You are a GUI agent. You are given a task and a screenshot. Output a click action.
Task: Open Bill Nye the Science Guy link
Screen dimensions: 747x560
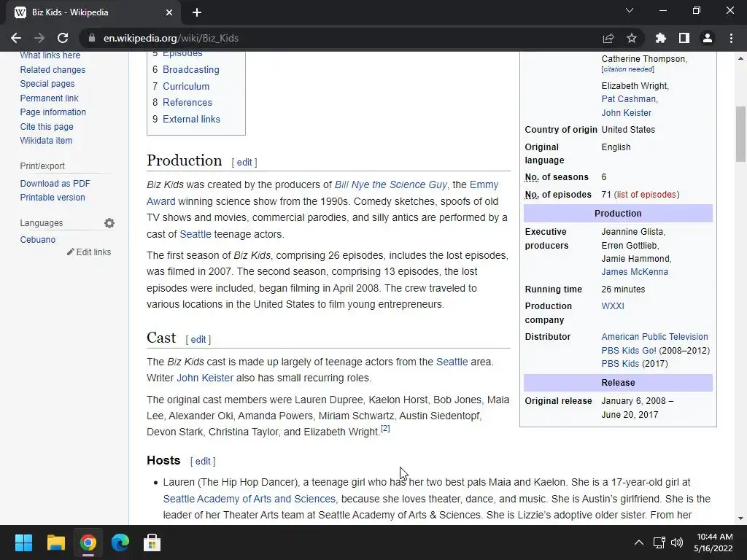click(391, 184)
